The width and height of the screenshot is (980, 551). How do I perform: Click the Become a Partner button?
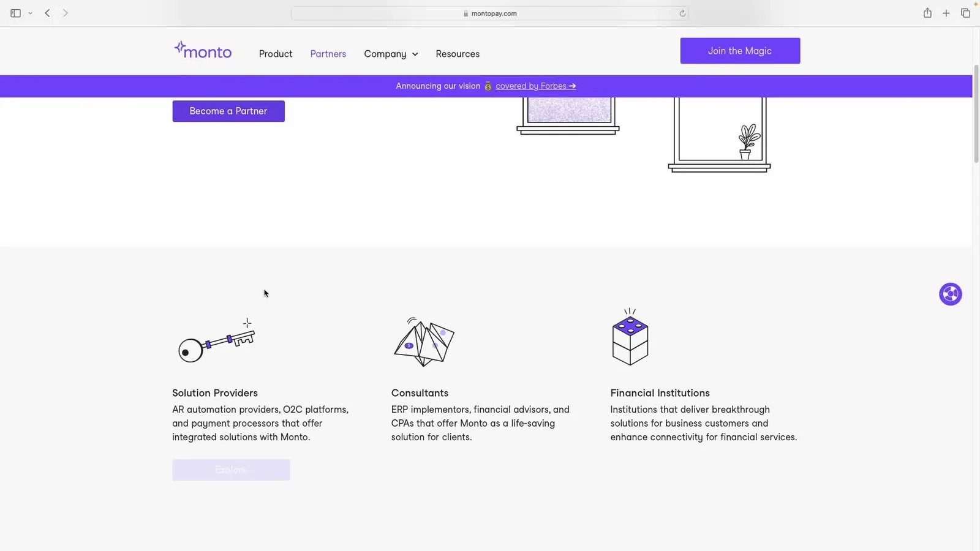[228, 111]
